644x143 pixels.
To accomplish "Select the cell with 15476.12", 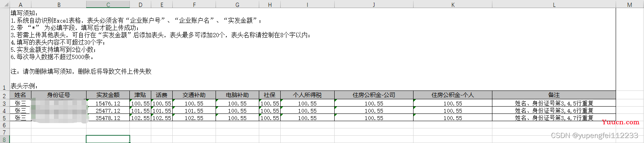I will [108, 103].
